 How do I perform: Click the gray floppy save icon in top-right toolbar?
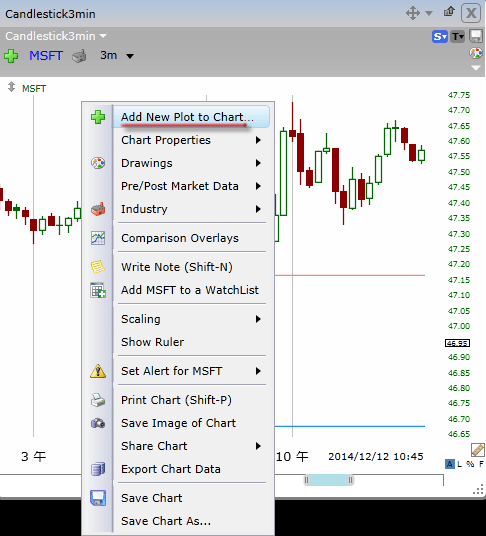(476, 36)
